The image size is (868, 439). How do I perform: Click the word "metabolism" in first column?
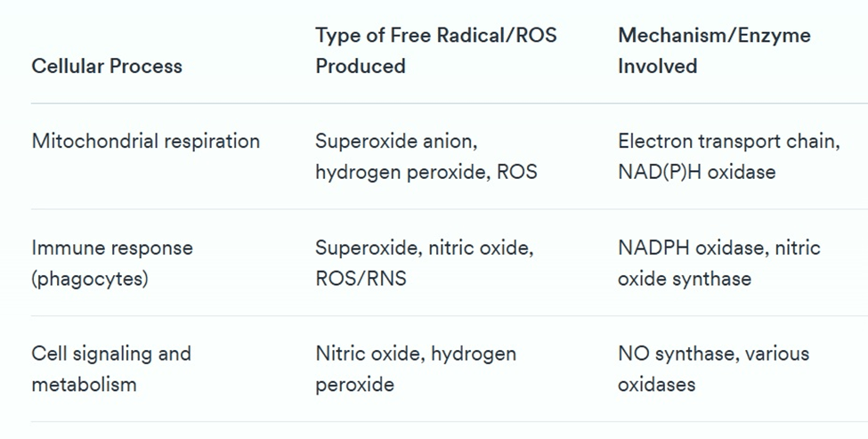pos(84,385)
